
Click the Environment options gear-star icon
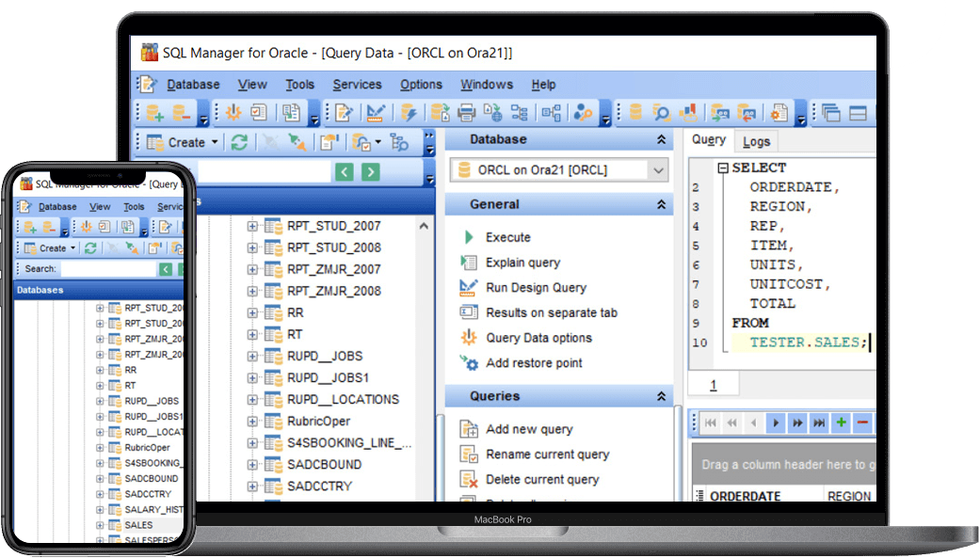click(233, 113)
